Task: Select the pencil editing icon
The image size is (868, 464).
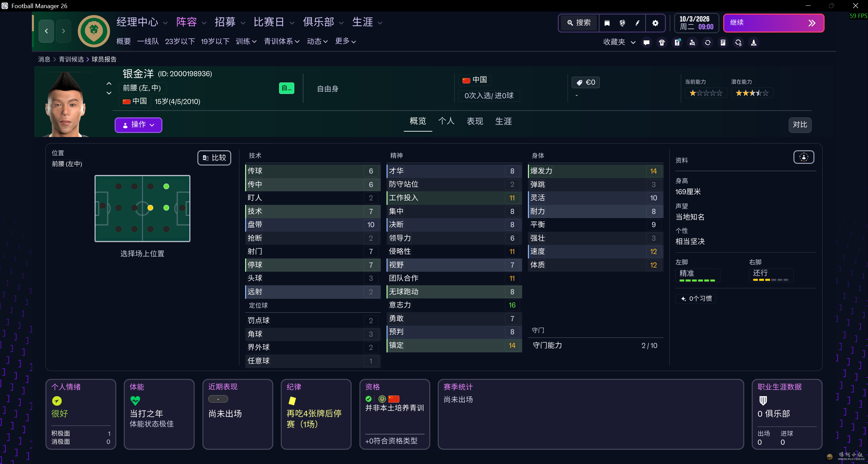Action: tap(637, 23)
